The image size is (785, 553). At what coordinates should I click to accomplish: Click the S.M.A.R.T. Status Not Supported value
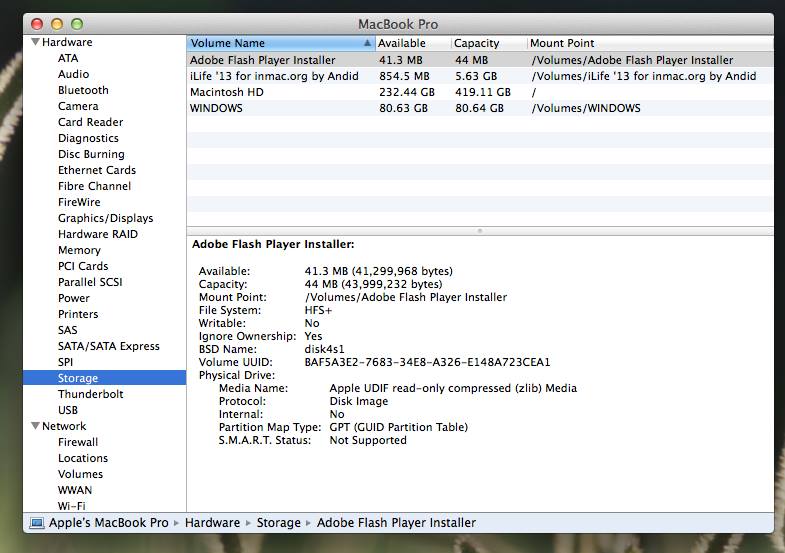click(x=368, y=440)
